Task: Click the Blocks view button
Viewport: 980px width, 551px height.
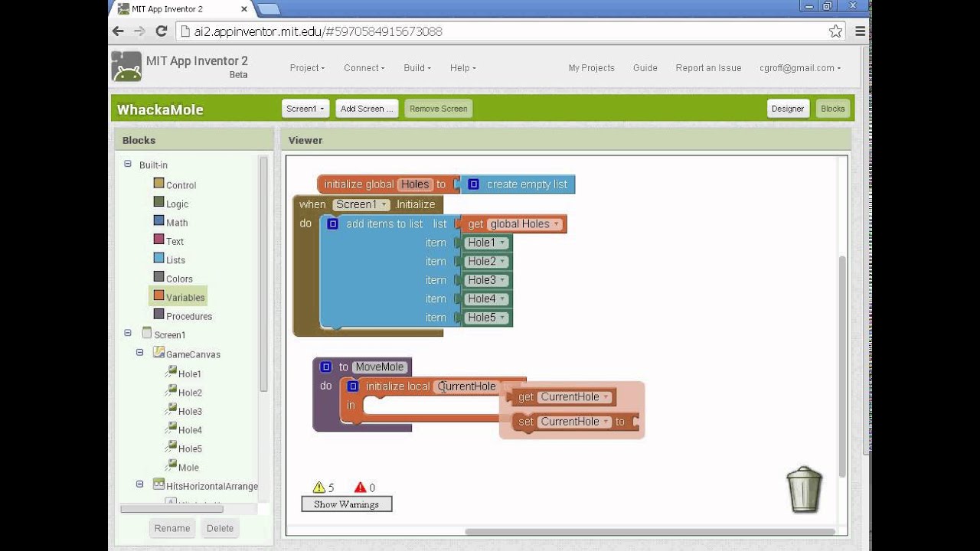Action: point(833,109)
